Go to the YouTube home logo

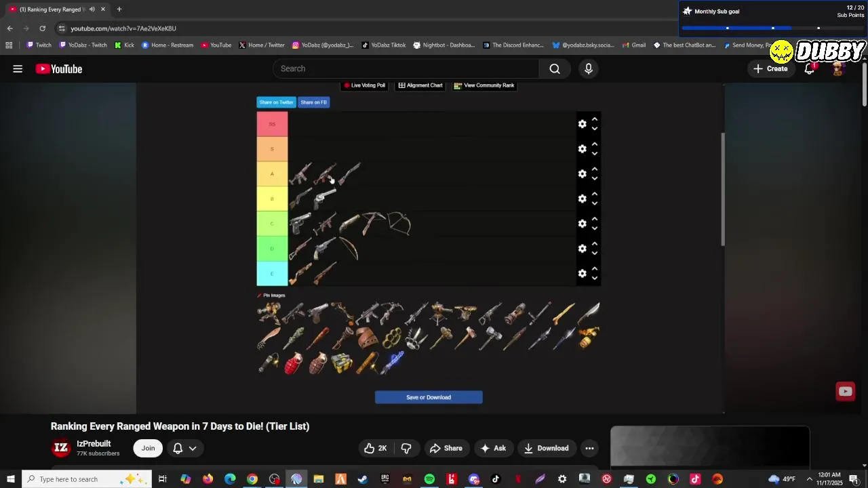[59, 68]
